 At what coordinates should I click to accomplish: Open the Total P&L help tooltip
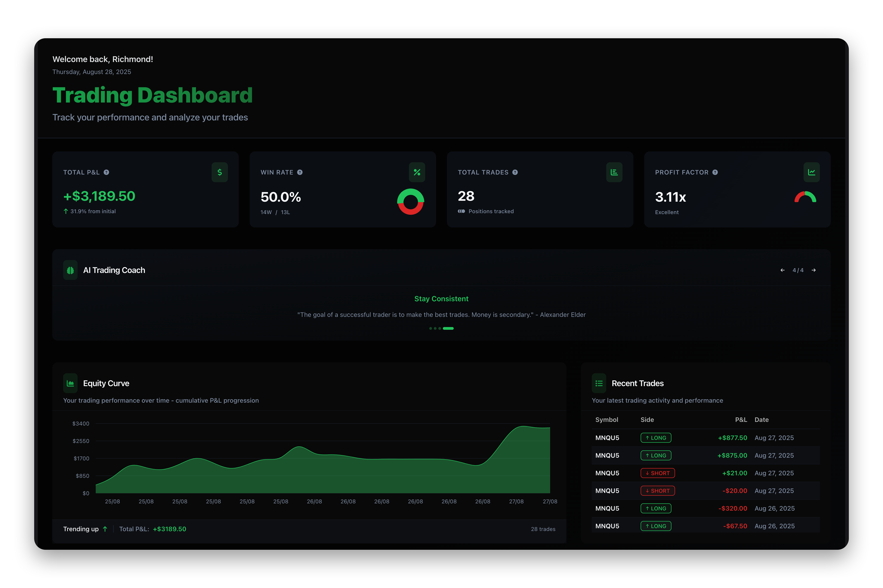tap(106, 172)
